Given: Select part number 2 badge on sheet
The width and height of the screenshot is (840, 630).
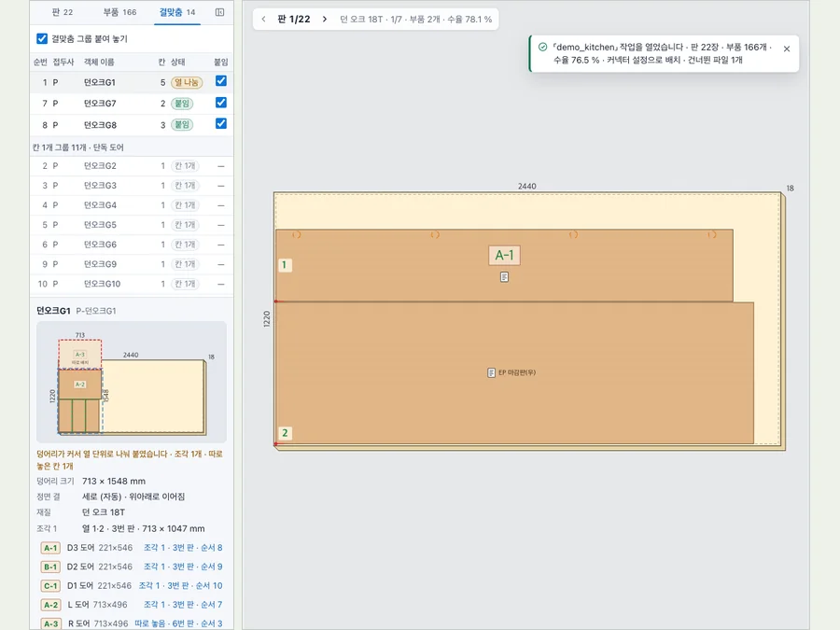Looking at the screenshot, I should [x=285, y=433].
